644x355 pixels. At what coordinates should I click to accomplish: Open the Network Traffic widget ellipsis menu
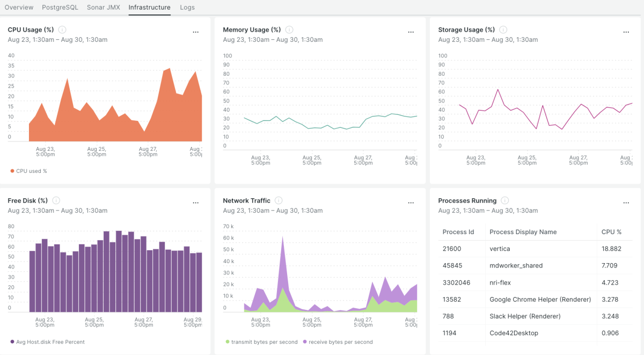[411, 203]
